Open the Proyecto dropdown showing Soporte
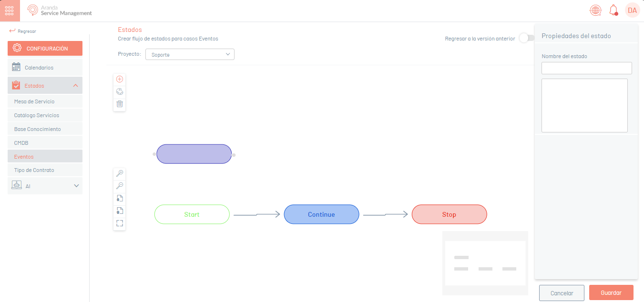 [190, 54]
